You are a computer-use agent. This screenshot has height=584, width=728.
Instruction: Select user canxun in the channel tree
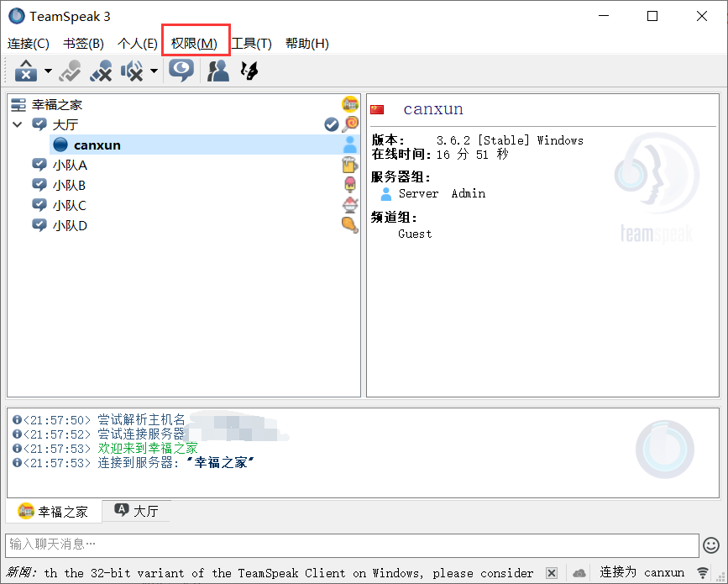[97, 145]
